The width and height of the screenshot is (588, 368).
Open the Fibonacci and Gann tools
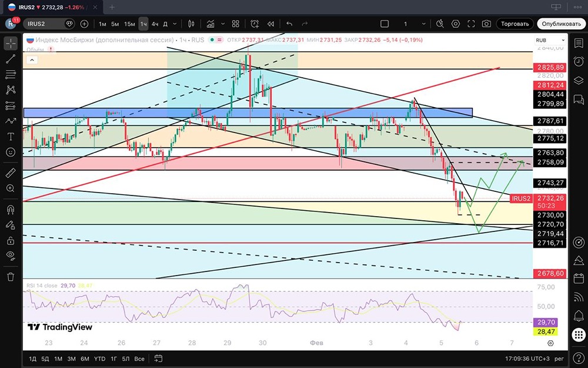[x=11, y=74]
